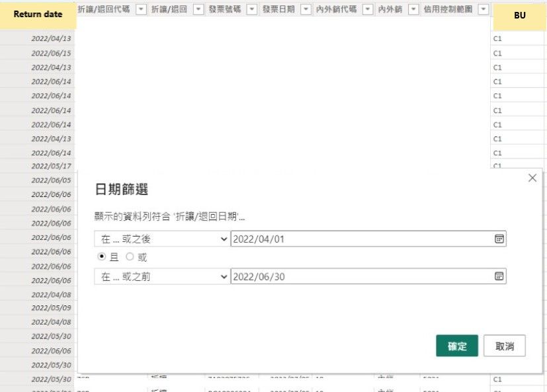Image resolution: width=547 pixels, height=392 pixels.
Task: Select the BU header cell
Action: [x=519, y=16]
